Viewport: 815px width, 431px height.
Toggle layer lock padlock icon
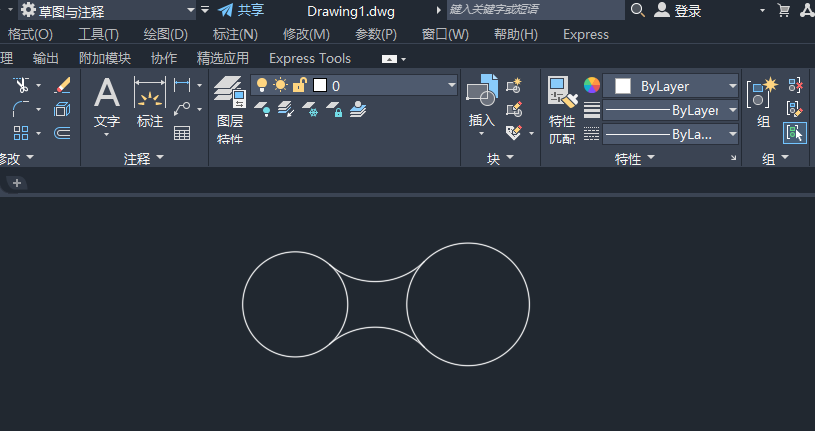point(299,86)
